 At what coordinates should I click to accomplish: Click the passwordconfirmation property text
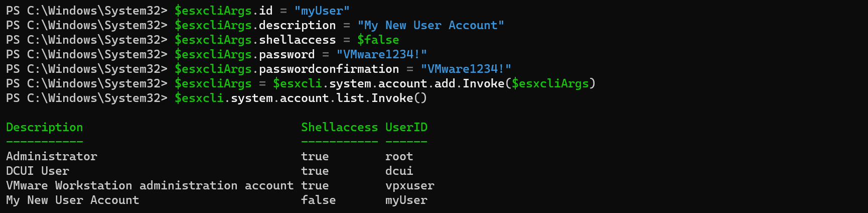(x=329, y=69)
